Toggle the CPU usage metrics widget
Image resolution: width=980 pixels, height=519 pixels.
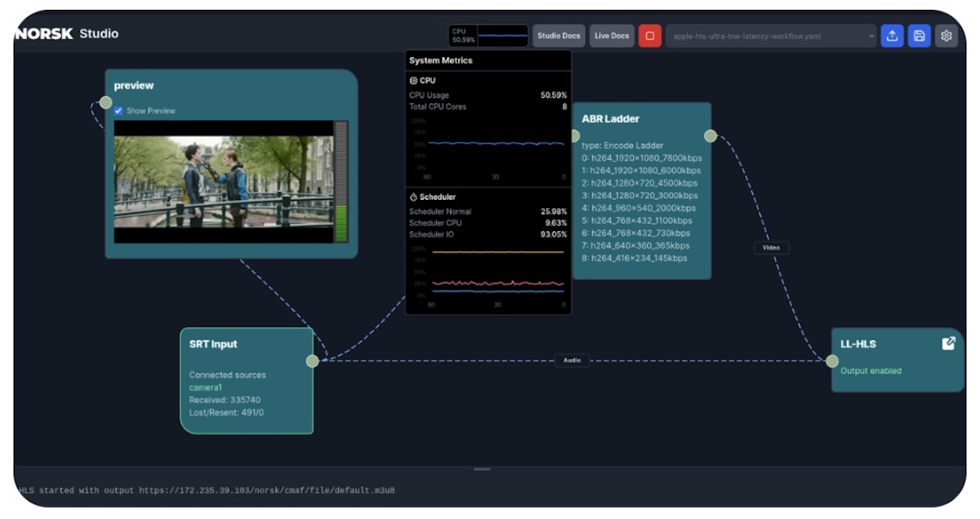pos(488,36)
